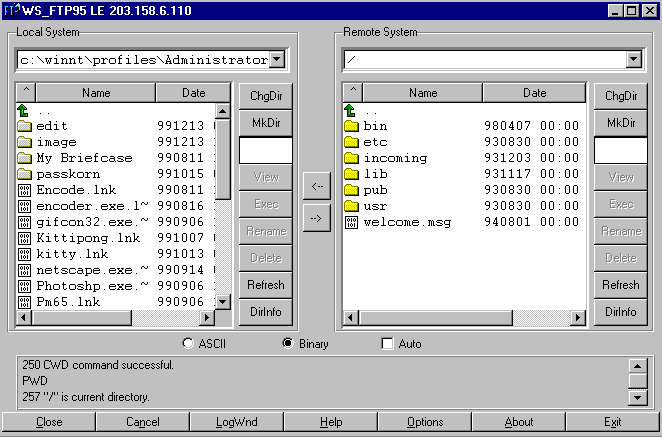The image size is (662, 437).
Task: Click the WS_FTP title bar application icon
Action: pyautogui.click(x=12, y=10)
